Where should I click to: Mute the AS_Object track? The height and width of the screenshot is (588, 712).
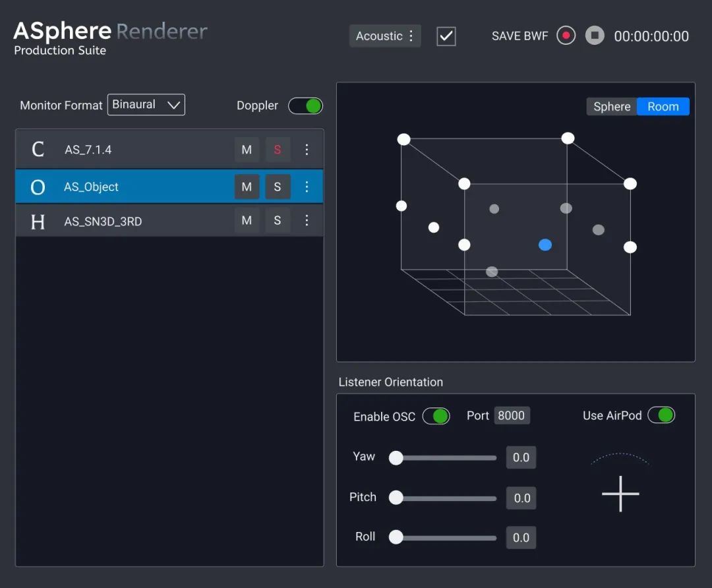click(247, 187)
